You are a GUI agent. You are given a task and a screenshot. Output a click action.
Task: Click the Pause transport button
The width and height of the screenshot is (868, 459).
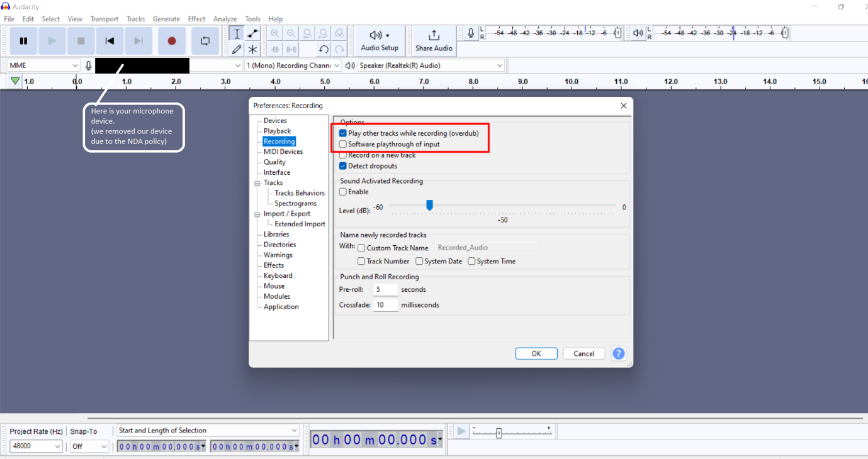pyautogui.click(x=23, y=41)
